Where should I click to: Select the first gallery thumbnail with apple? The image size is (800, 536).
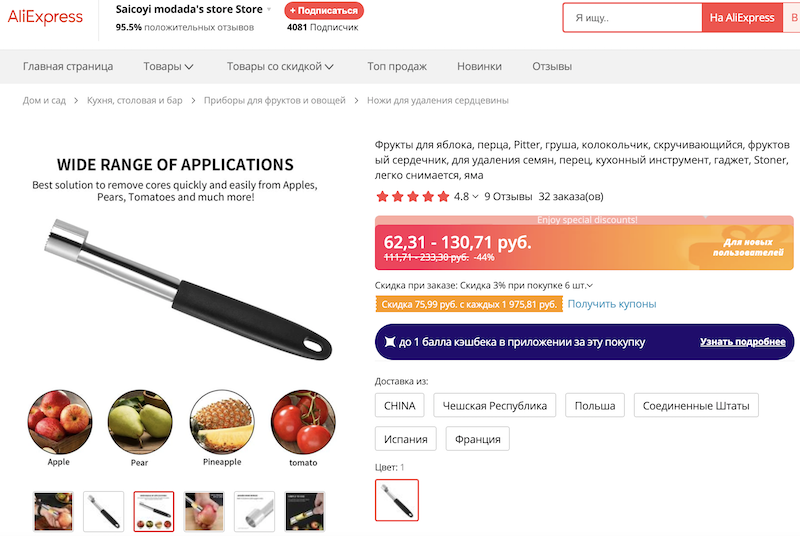pos(53,512)
